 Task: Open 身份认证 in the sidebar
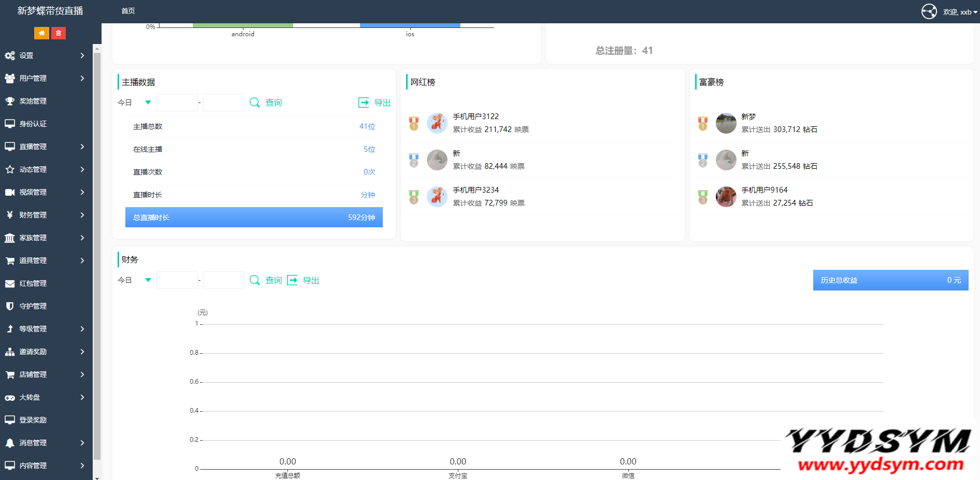point(33,124)
